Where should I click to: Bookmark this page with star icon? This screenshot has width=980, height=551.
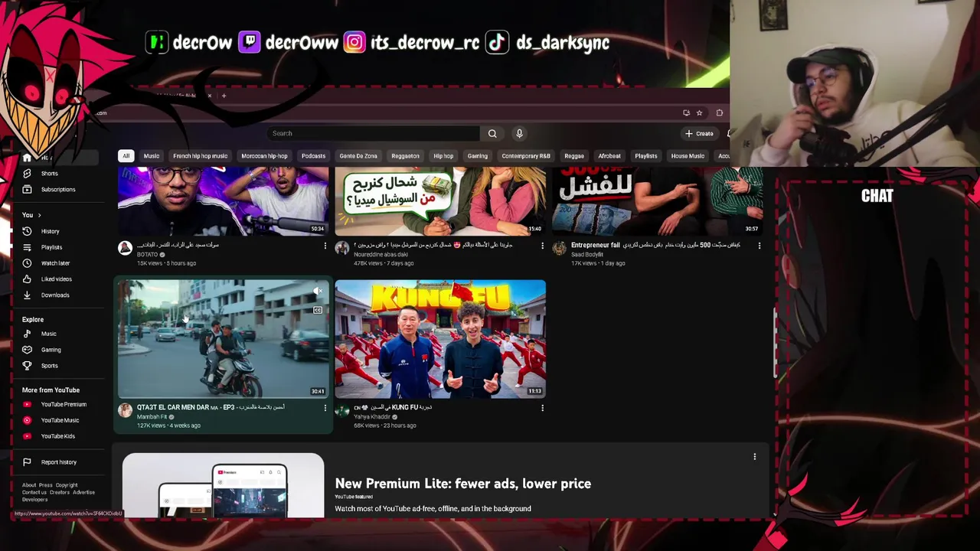pyautogui.click(x=699, y=112)
